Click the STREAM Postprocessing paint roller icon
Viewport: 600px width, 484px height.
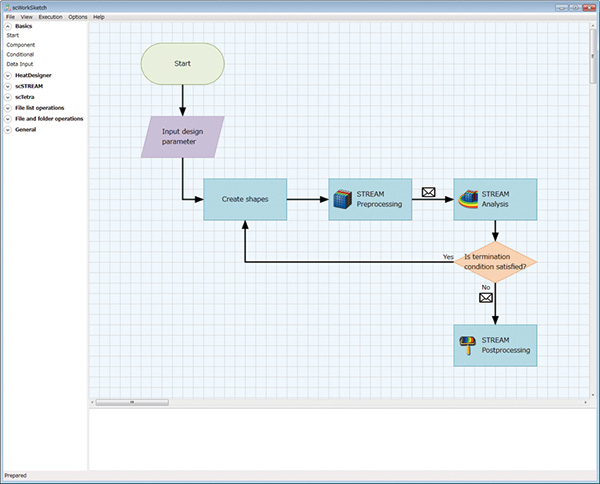[x=468, y=345]
